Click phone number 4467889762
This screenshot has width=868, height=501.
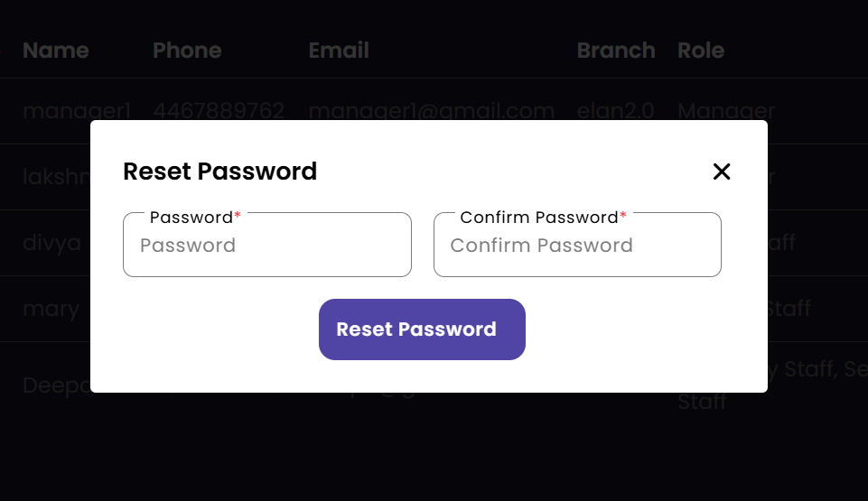(219, 111)
